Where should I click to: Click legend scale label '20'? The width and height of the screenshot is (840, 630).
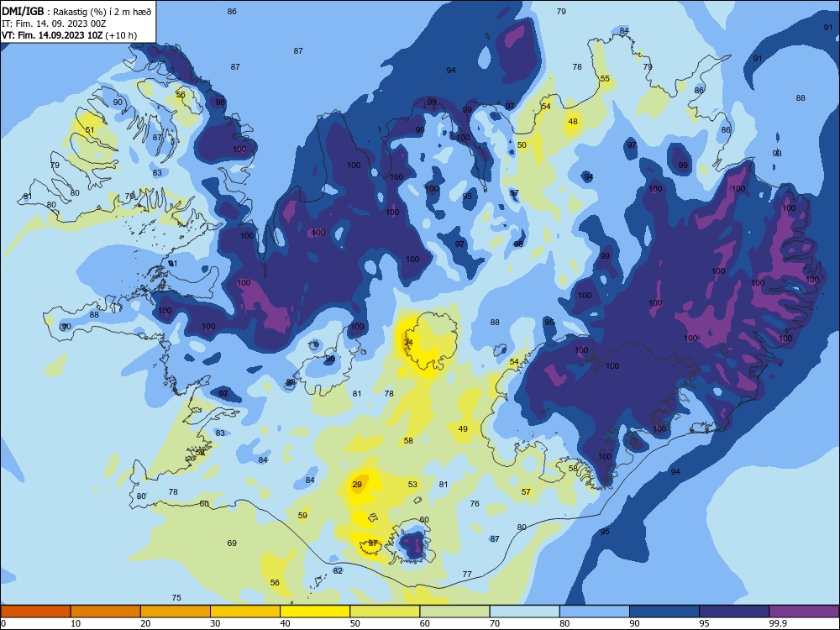pos(145,623)
